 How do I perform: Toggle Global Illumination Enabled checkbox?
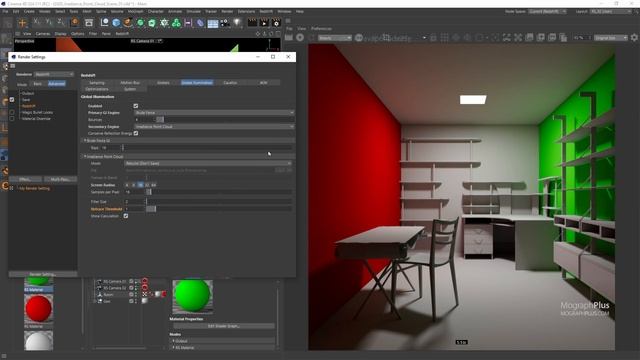pos(136,106)
